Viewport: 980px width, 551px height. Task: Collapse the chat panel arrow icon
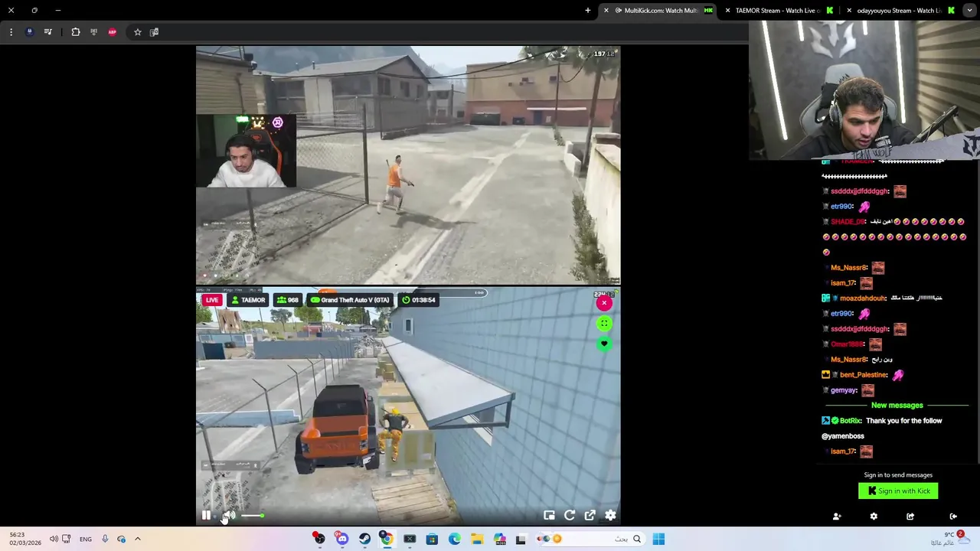(953, 517)
